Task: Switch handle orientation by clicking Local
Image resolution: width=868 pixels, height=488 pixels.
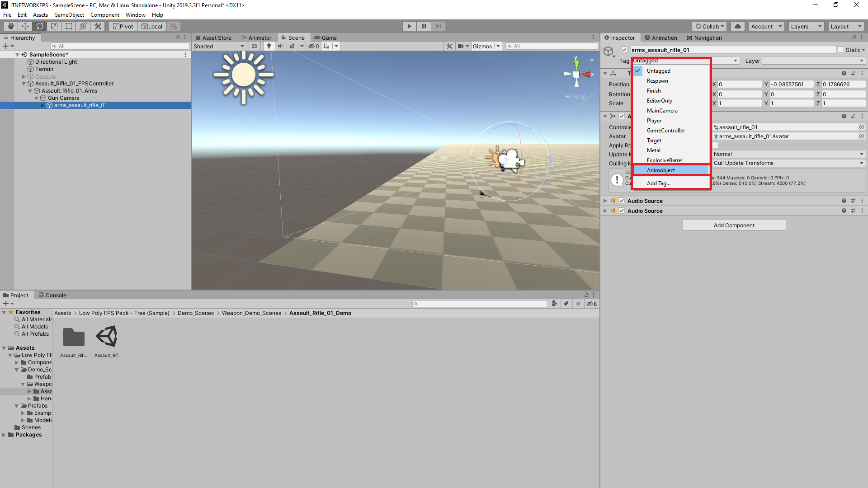Action: pyautogui.click(x=151, y=26)
